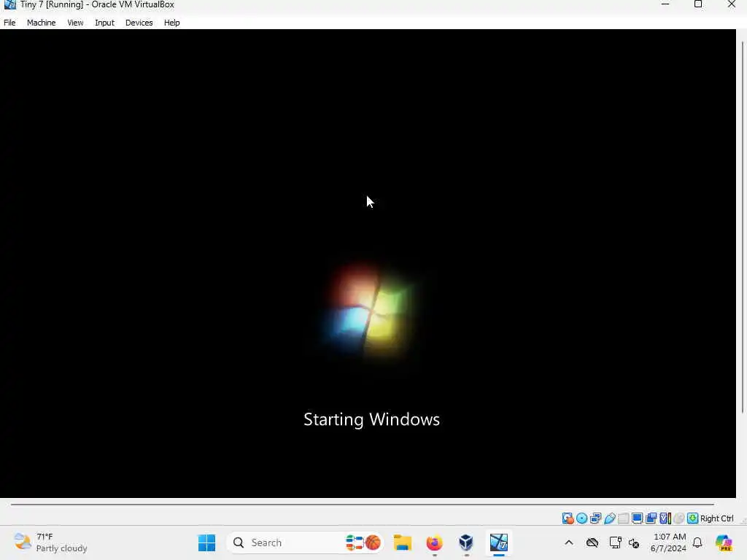
Task: Show hidden system tray icons
Action: [x=569, y=542]
